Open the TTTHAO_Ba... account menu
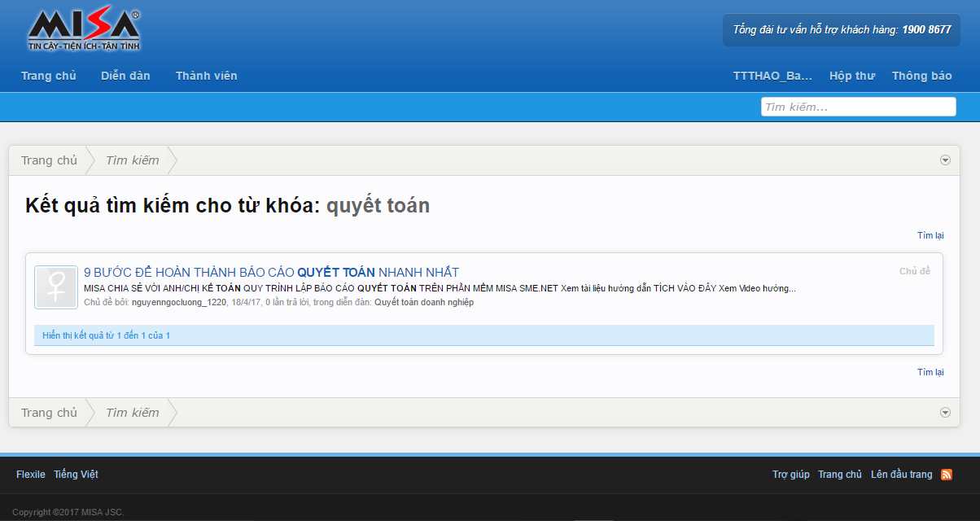980x521 pixels. [x=772, y=76]
